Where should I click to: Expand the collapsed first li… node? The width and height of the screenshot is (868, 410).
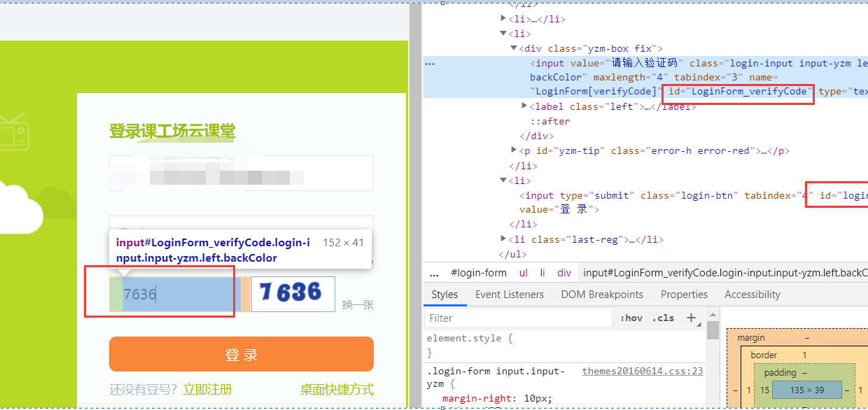(503, 19)
